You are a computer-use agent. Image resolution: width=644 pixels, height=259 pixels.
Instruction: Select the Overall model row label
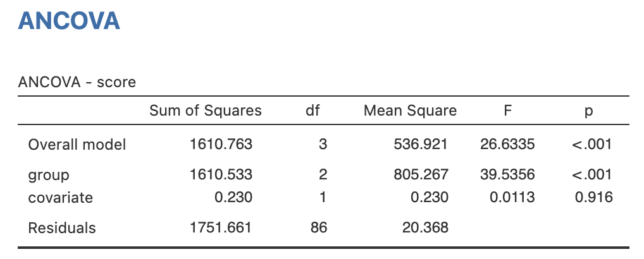pos(77,145)
